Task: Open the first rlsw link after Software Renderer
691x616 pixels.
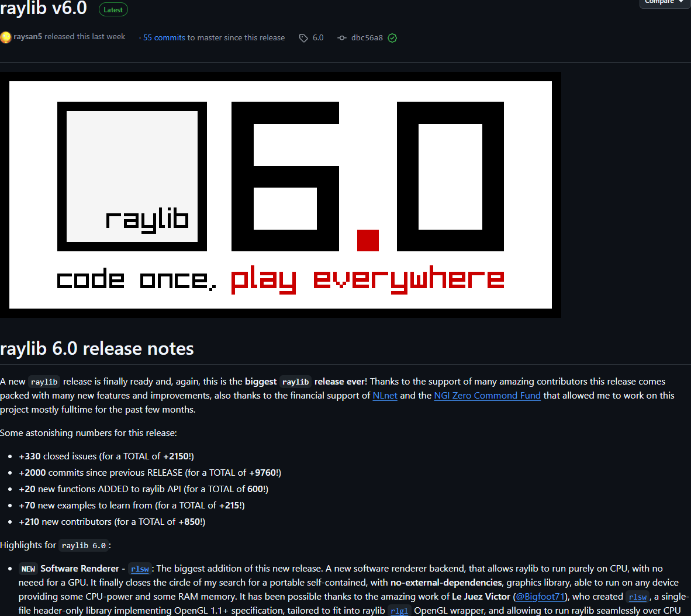Action: coord(140,569)
